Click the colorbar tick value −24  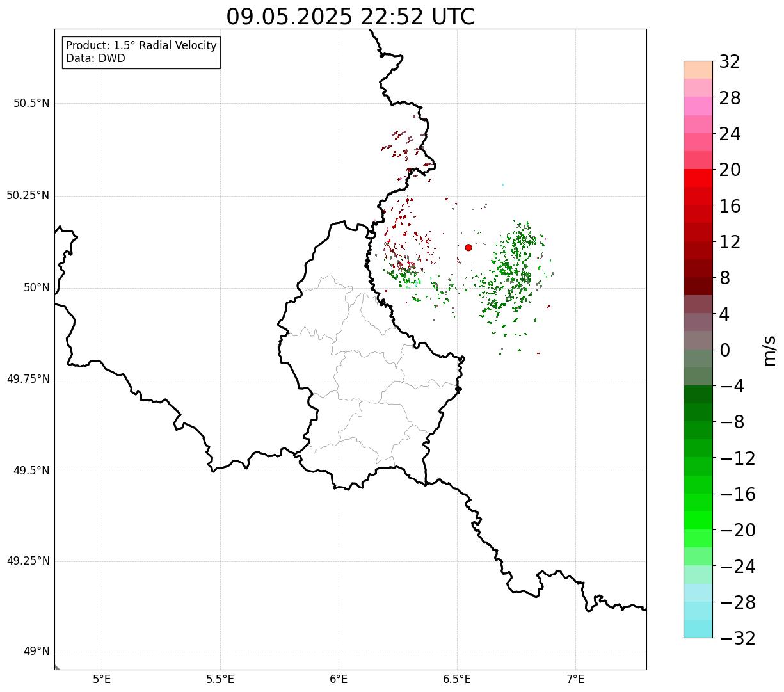pyautogui.click(x=737, y=567)
